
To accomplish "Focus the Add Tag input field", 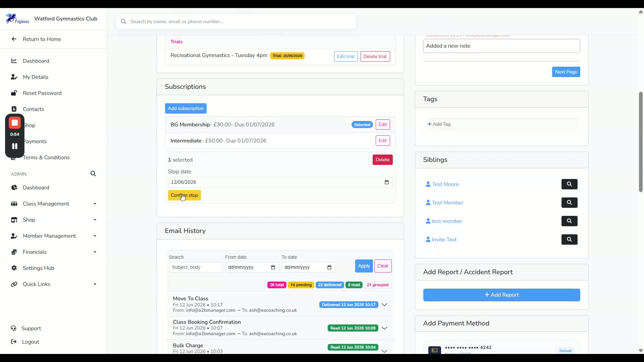I will pos(501,124).
